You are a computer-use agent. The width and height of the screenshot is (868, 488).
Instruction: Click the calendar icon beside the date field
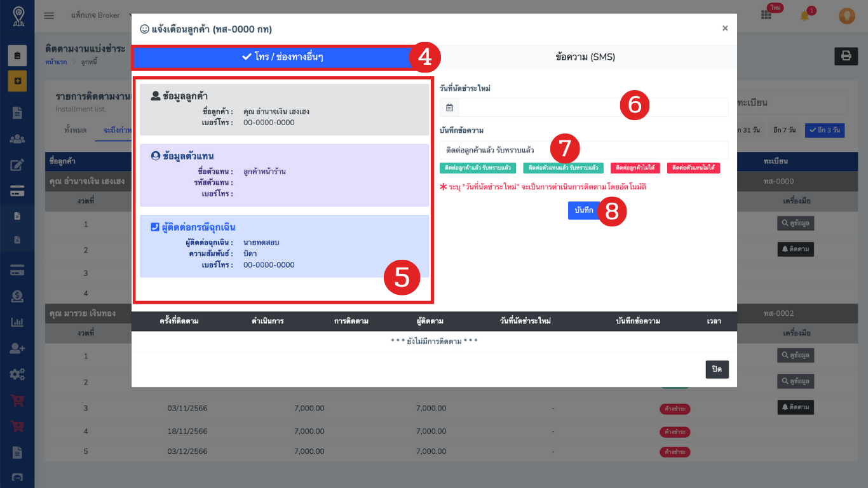[449, 107]
